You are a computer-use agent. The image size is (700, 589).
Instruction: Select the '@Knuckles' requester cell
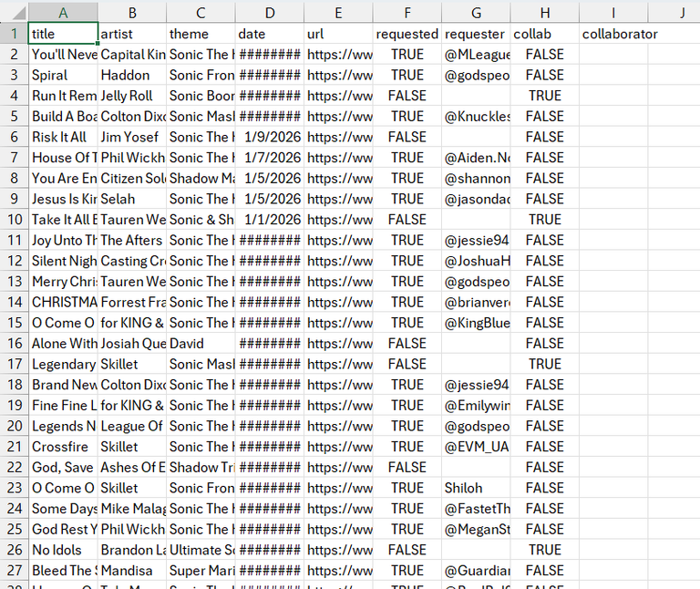476,116
